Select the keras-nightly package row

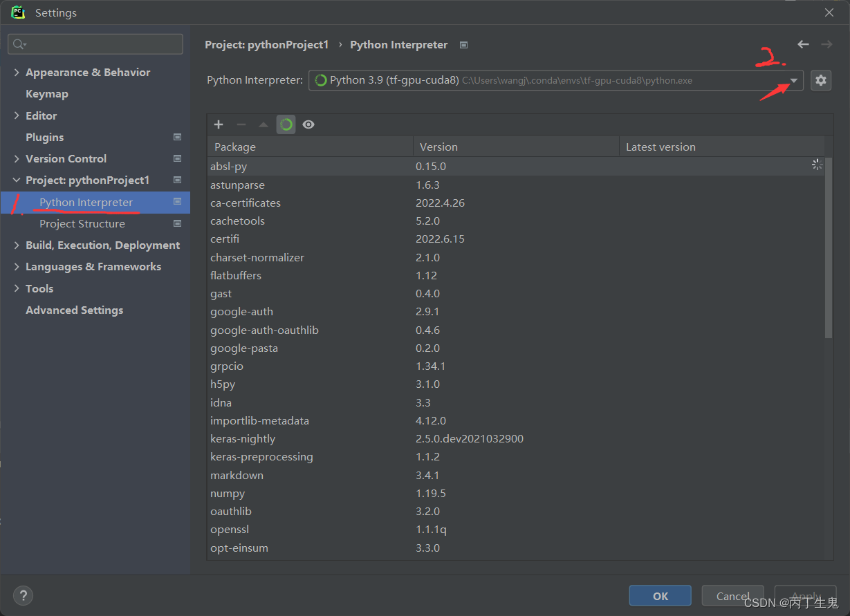tap(516, 438)
